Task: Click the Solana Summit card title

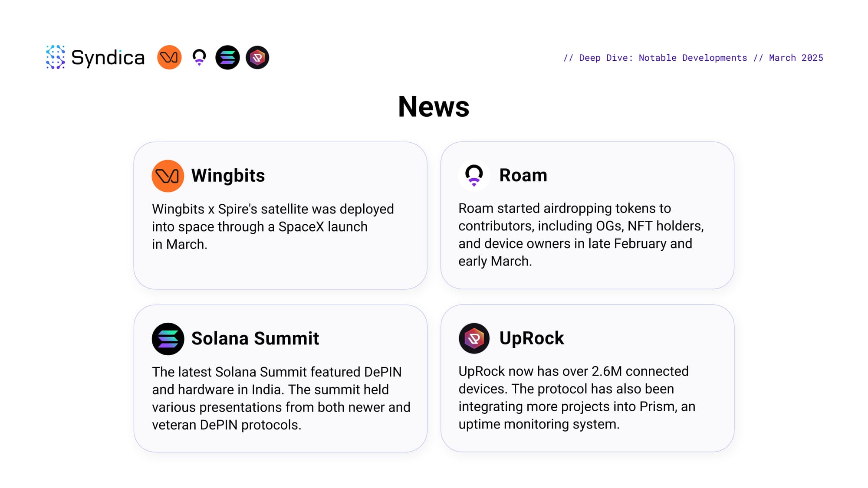Action: [255, 338]
